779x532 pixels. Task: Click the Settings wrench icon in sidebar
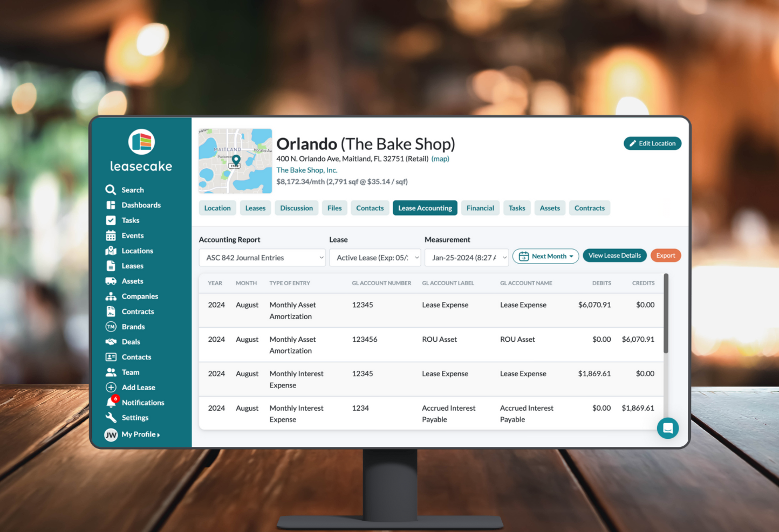click(111, 418)
